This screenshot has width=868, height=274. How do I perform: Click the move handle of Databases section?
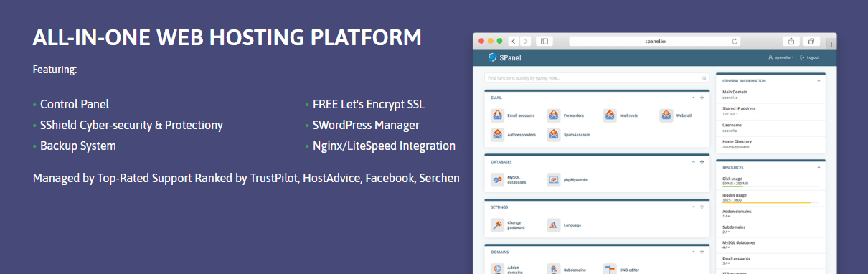click(x=702, y=162)
